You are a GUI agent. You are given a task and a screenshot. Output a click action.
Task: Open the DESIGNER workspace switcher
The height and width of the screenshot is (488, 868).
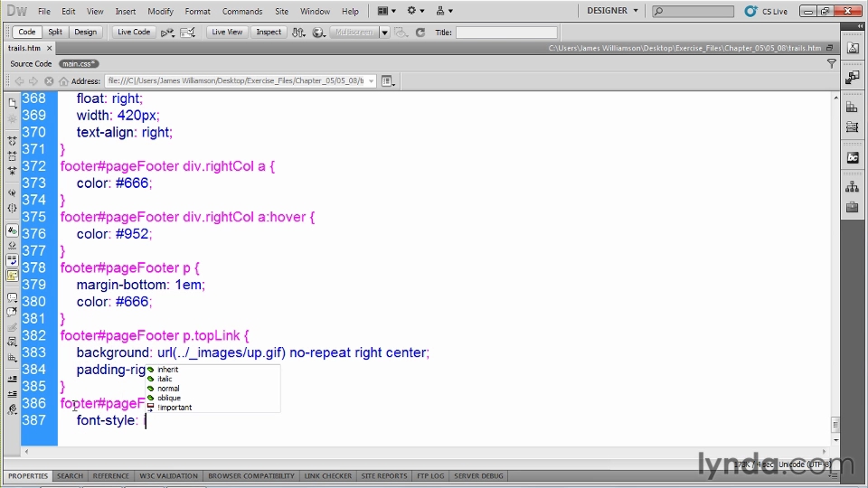click(612, 11)
